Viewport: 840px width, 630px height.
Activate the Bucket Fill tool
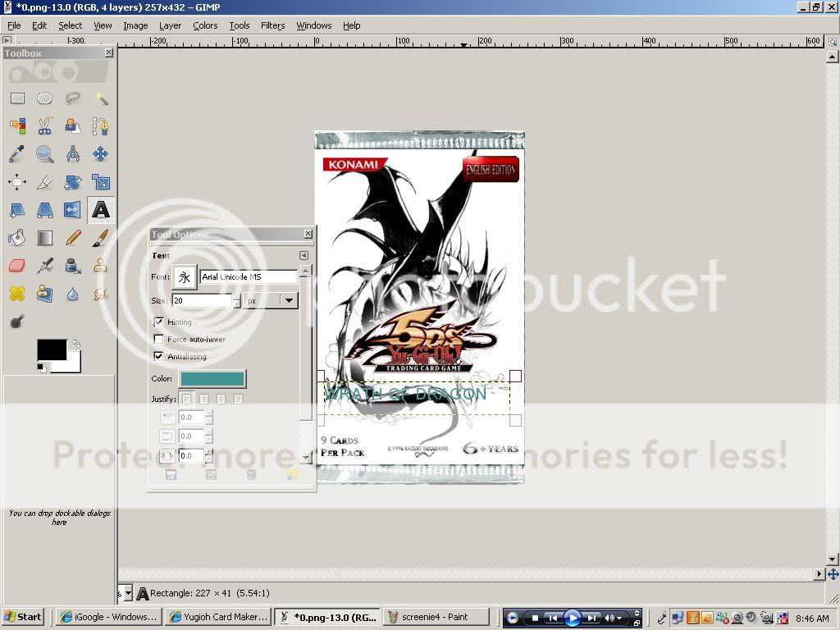tap(17, 238)
